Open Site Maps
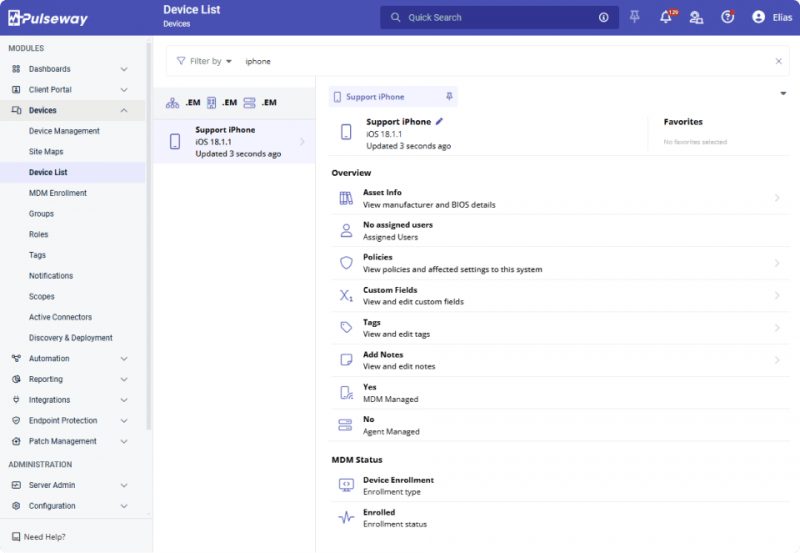The height and width of the screenshot is (553, 800). pos(46,152)
